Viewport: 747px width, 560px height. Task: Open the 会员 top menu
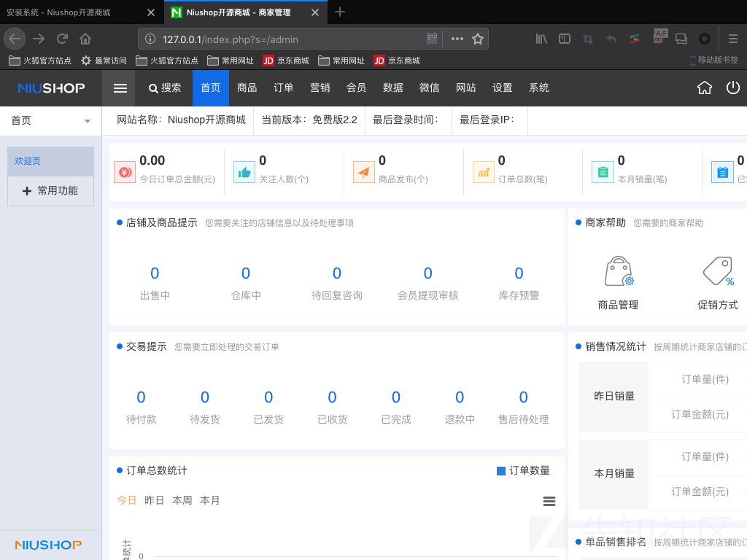(x=356, y=88)
